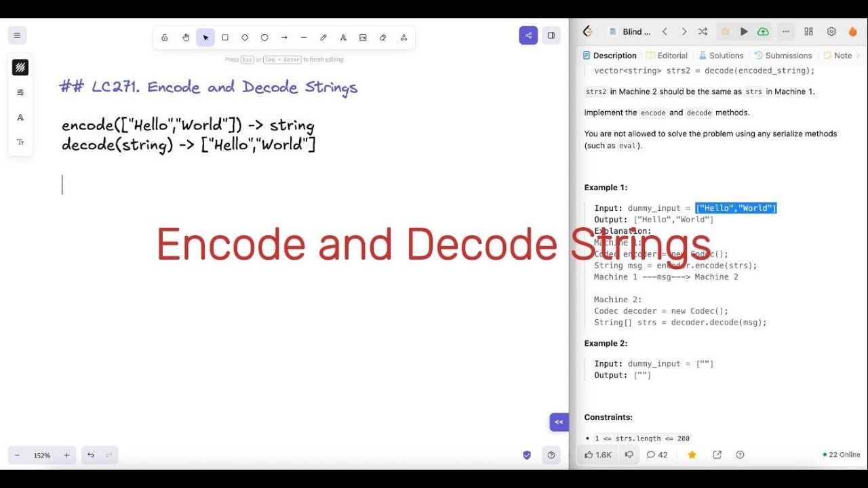The height and width of the screenshot is (488, 868).
Task: Switch to the Submissions tab
Action: [x=783, y=56]
